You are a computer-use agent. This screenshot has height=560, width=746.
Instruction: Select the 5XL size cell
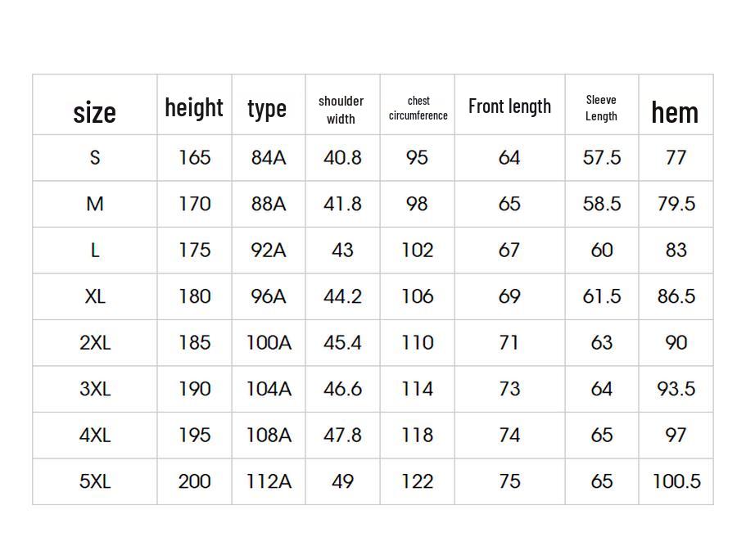pyautogui.click(x=95, y=481)
